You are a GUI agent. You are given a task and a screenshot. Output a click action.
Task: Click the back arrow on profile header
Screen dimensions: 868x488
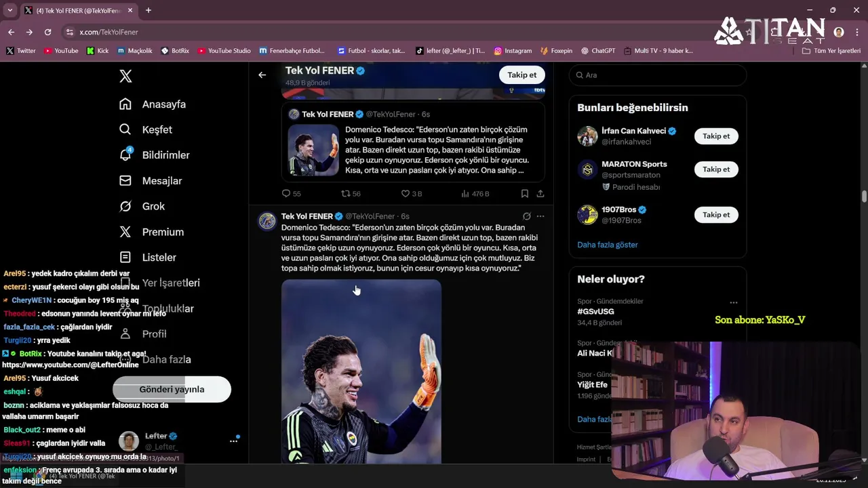point(262,75)
